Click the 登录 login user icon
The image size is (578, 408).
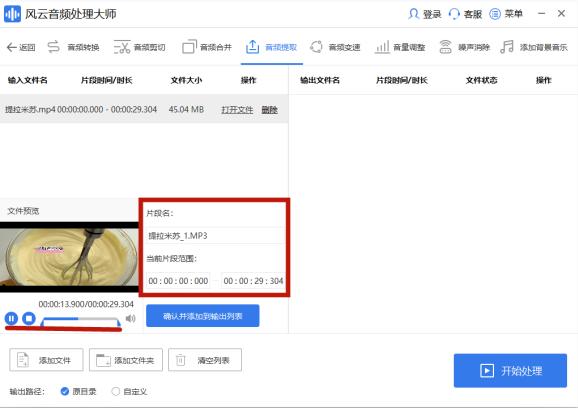pos(414,14)
